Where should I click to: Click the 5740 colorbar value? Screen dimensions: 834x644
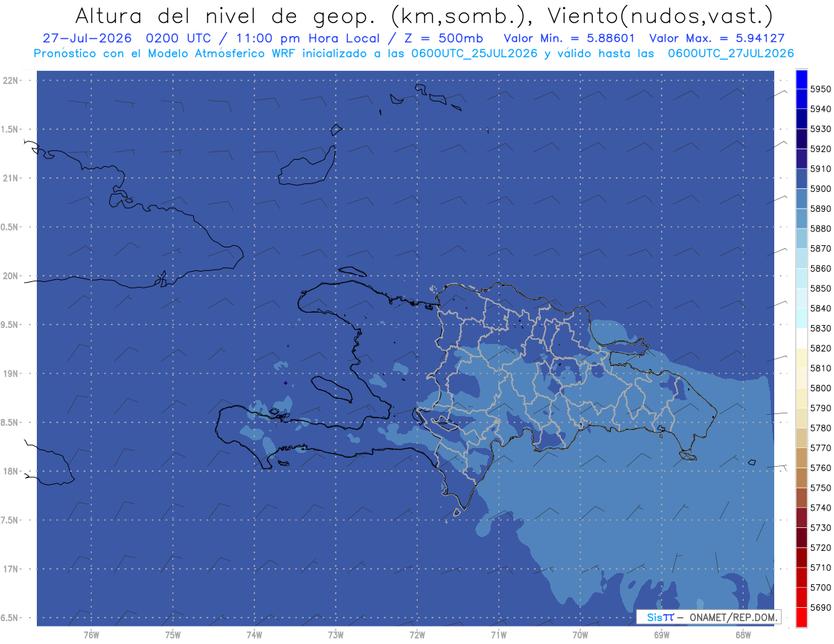821,508
